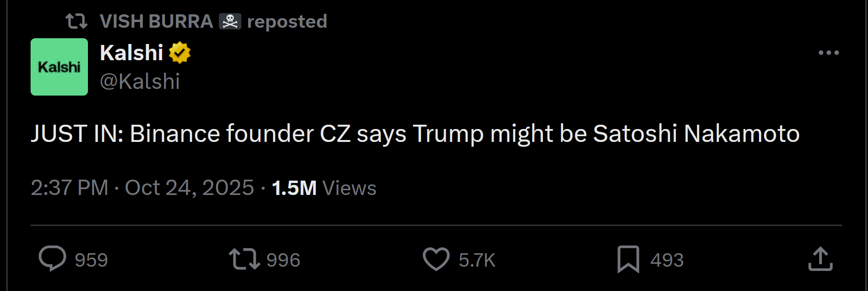Open the 2:37 PM Oct 24, 2025 timestamp

click(142, 188)
